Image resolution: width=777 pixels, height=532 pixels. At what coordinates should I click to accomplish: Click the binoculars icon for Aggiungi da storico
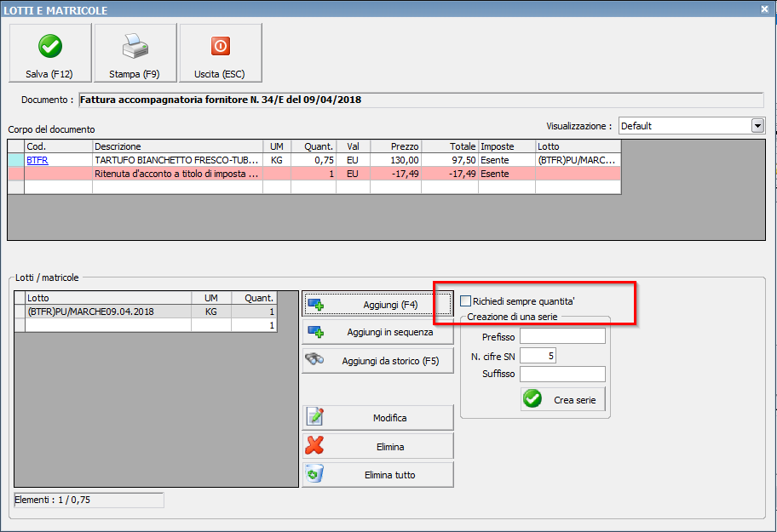pos(314,359)
